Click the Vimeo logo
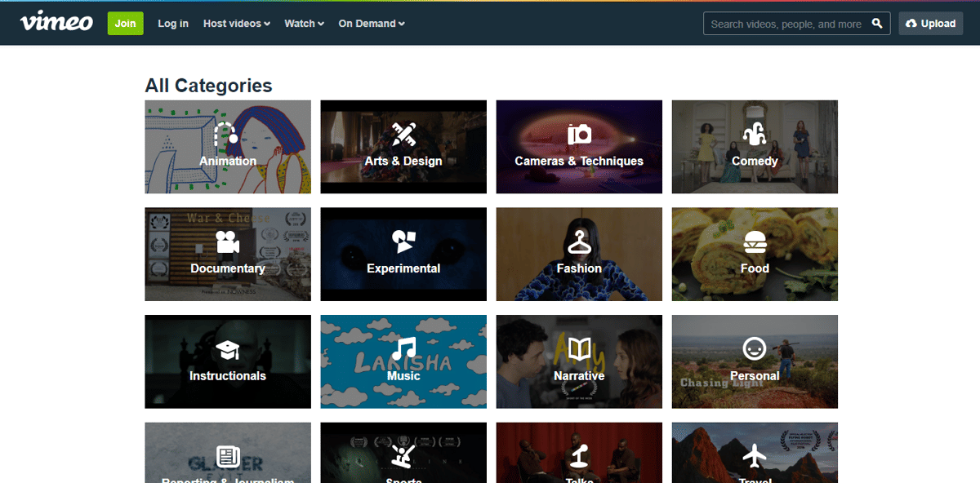 pos(56,23)
